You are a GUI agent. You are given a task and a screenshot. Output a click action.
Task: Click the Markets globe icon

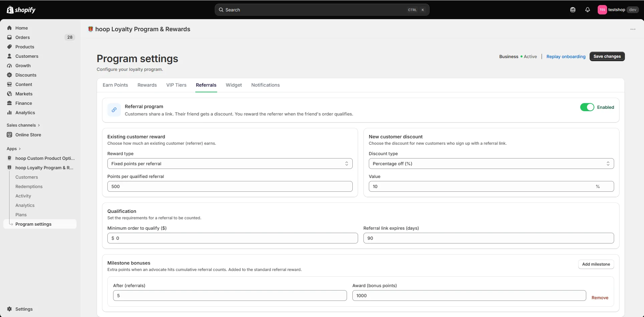(x=9, y=94)
